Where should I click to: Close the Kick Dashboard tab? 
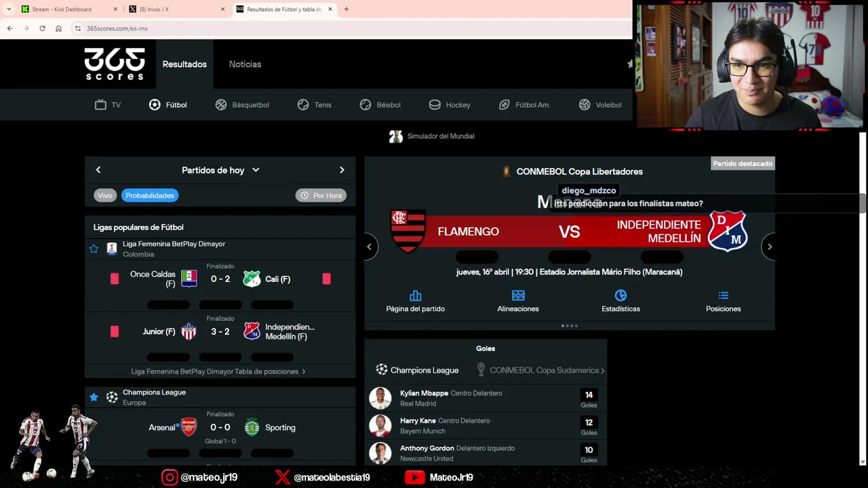[115, 9]
